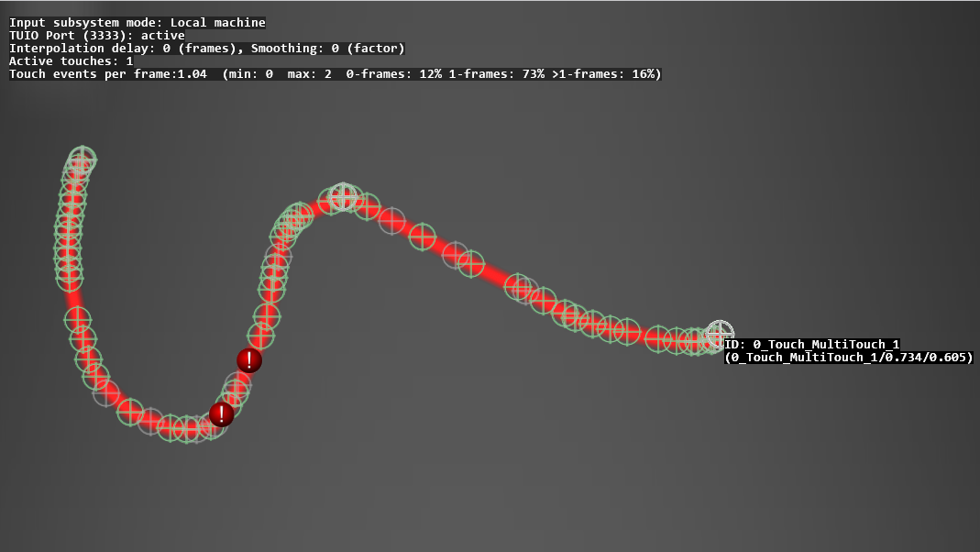Click the 'Input subsystem mode' text line
The width and height of the screenshot is (980, 552).
tap(138, 22)
